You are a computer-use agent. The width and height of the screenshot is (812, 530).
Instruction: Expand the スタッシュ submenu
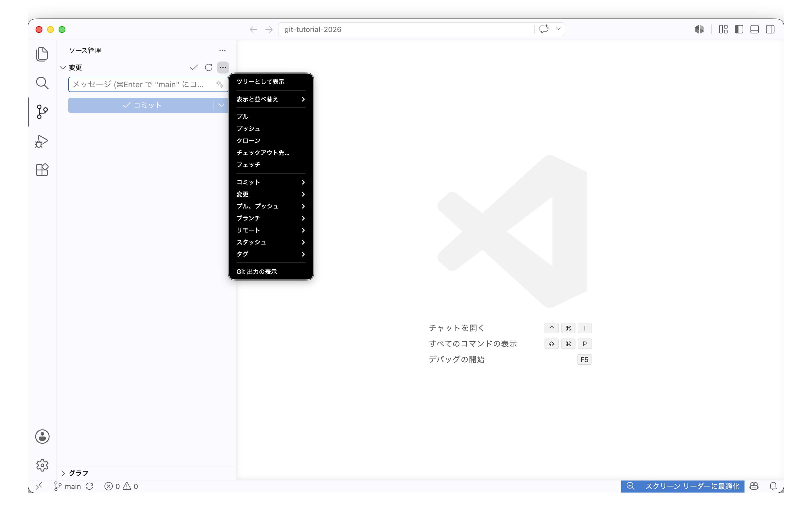point(271,242)
